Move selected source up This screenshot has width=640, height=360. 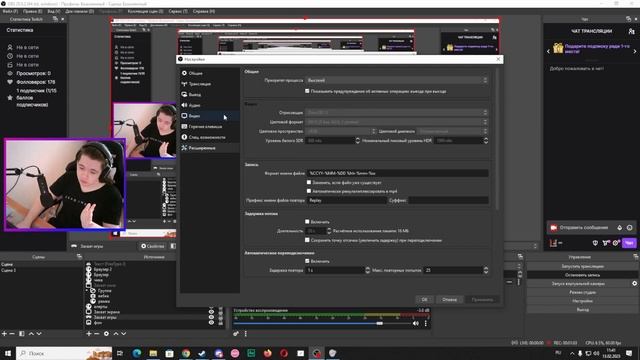(x=116, y=333)
